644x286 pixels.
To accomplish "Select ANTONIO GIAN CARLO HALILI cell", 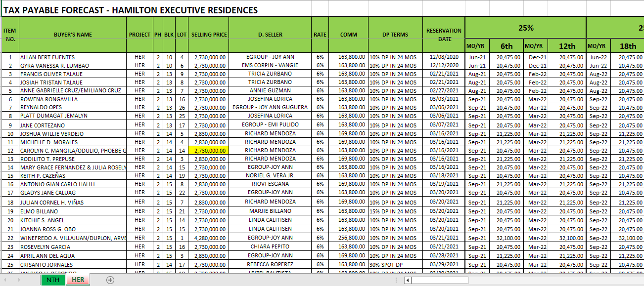I will coord(73,184).
